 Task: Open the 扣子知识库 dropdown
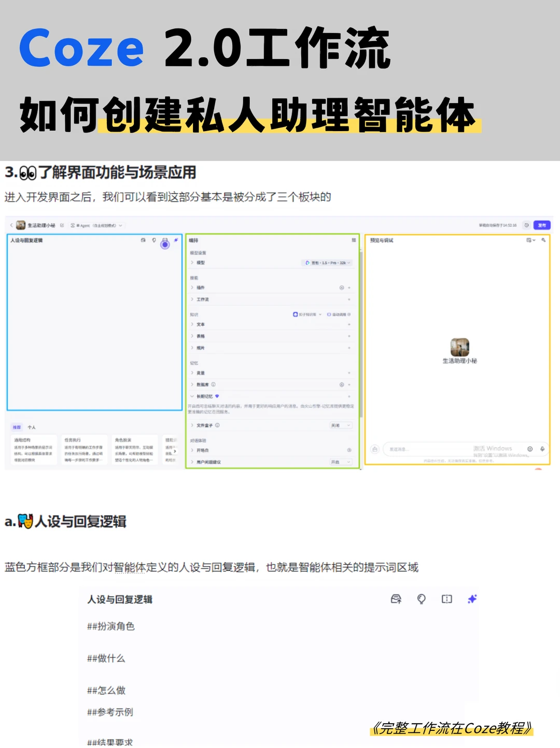[x=307, y=315]
